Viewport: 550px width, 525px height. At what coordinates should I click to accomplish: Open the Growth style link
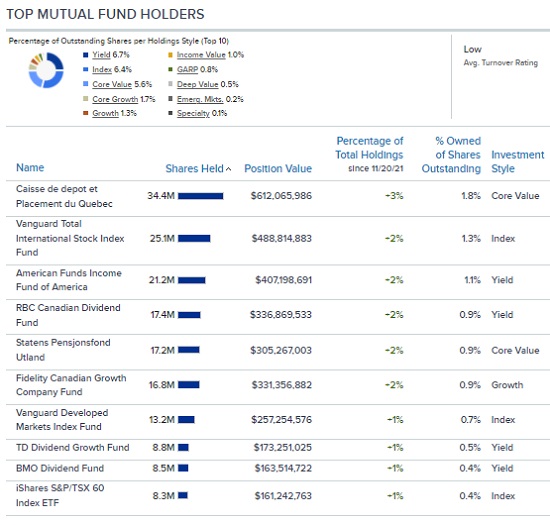click(x=105, y=113)
